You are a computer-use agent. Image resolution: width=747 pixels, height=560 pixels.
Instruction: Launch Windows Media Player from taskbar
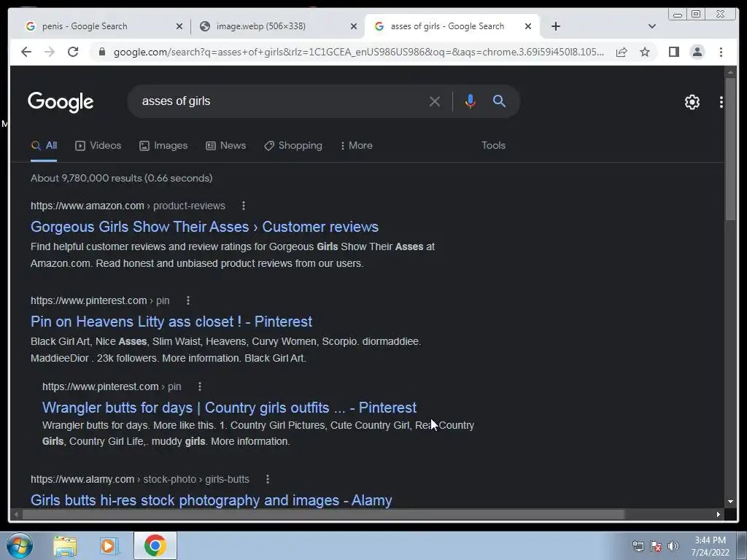click(109, 545)
